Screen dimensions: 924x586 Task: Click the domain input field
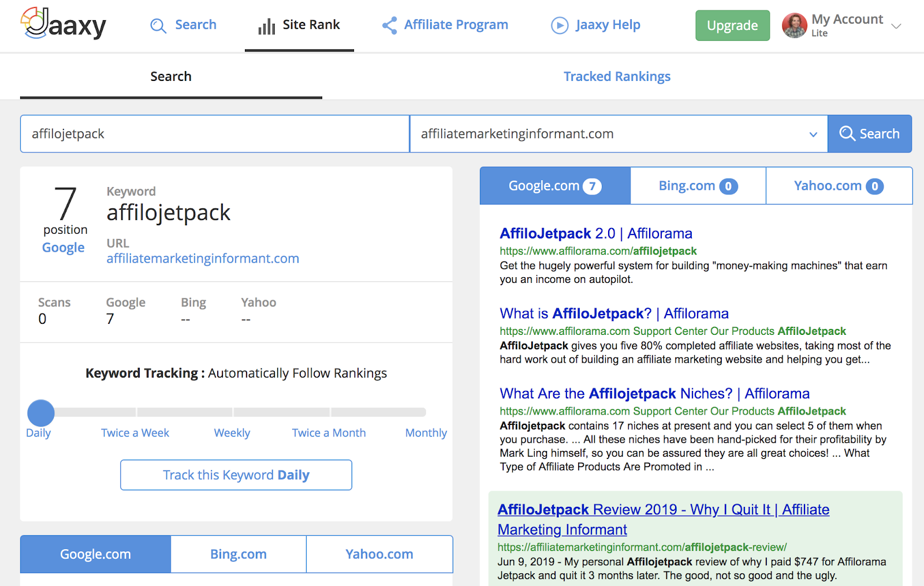tap(619, 134)
